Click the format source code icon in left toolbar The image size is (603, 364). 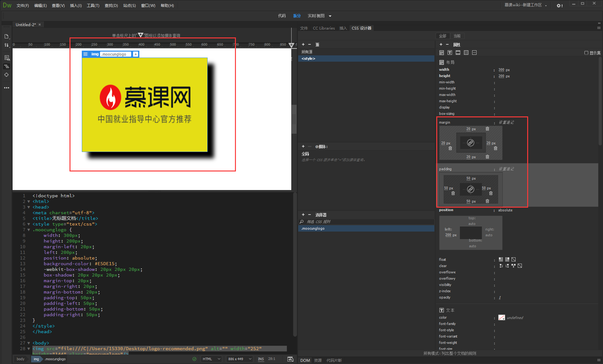click(6, 66)
